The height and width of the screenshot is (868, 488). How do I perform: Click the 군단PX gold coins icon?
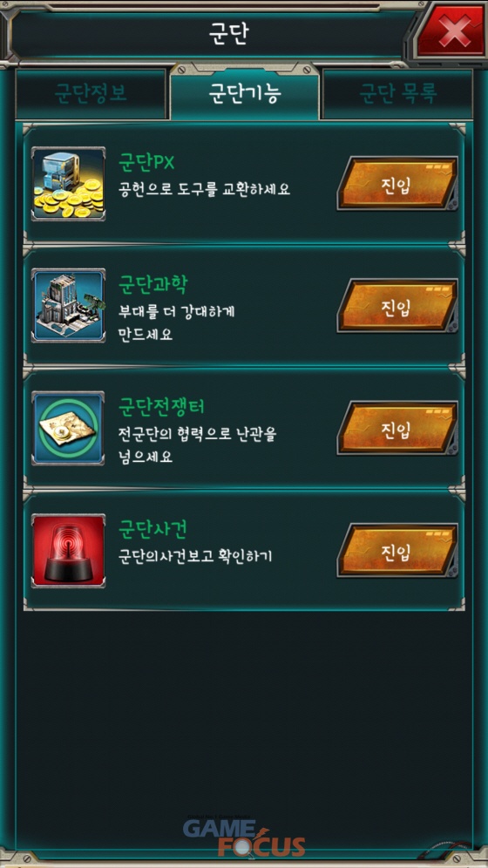[x=68, y=185]
